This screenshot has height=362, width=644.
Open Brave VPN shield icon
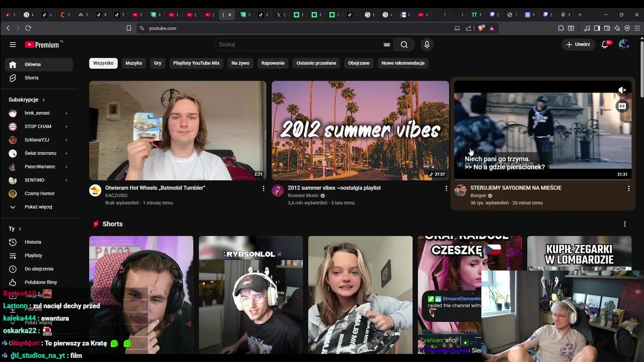627,28
